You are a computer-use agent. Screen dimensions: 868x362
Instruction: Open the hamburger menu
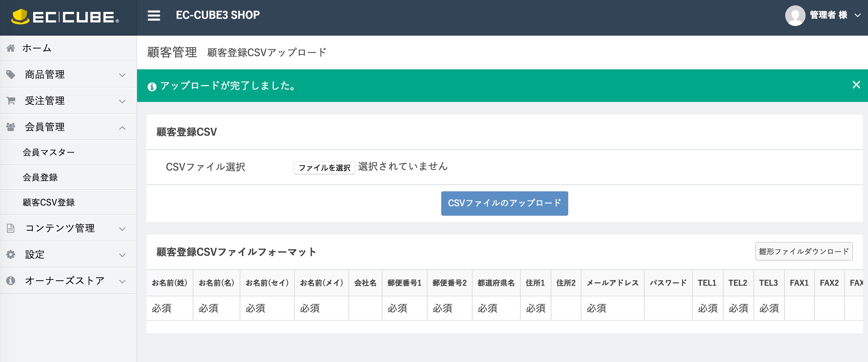pyautogui.click(x=154, y=15)
